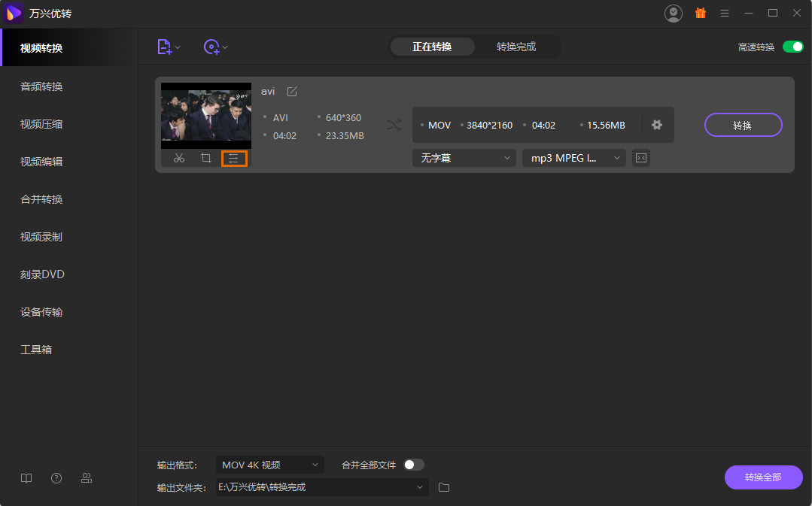Open the output folder icon
Image resolution: width=812 pixels, height=506 pixels.
pyautogui.click(x=444, y=487)
